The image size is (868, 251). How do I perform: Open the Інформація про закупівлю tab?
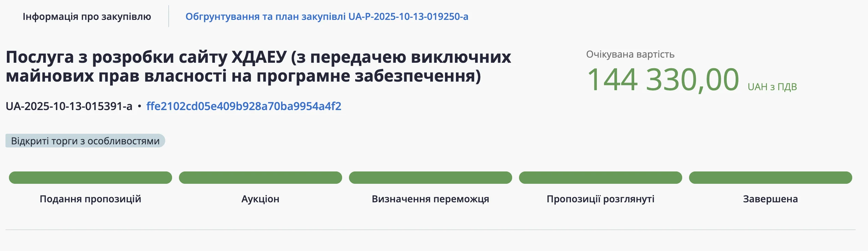87,16
